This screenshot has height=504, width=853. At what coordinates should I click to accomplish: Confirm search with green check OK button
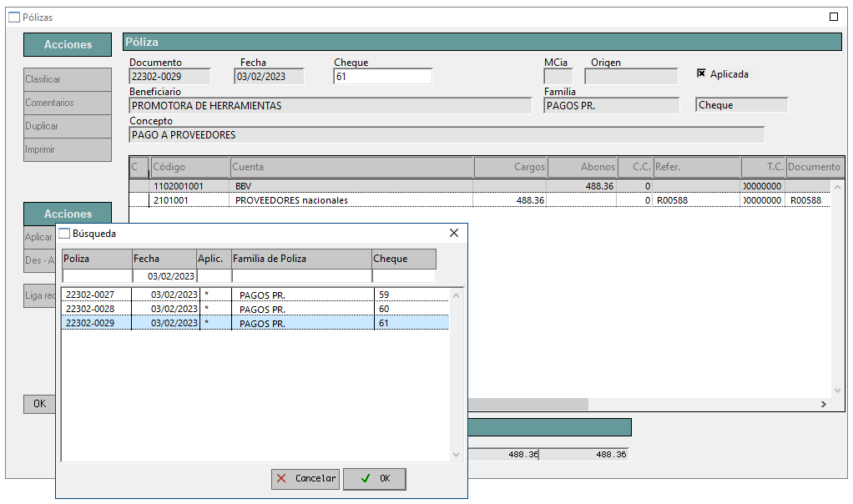(374, 478)
